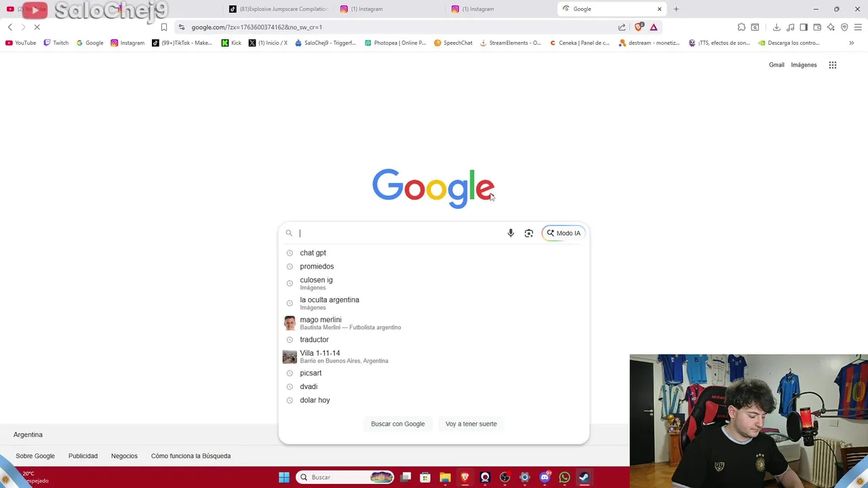Toggle the browser sidebar panel icon

804,27
